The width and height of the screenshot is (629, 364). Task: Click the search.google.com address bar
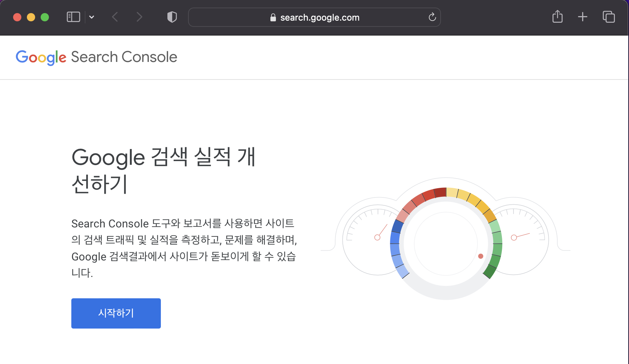click(314, 17)
